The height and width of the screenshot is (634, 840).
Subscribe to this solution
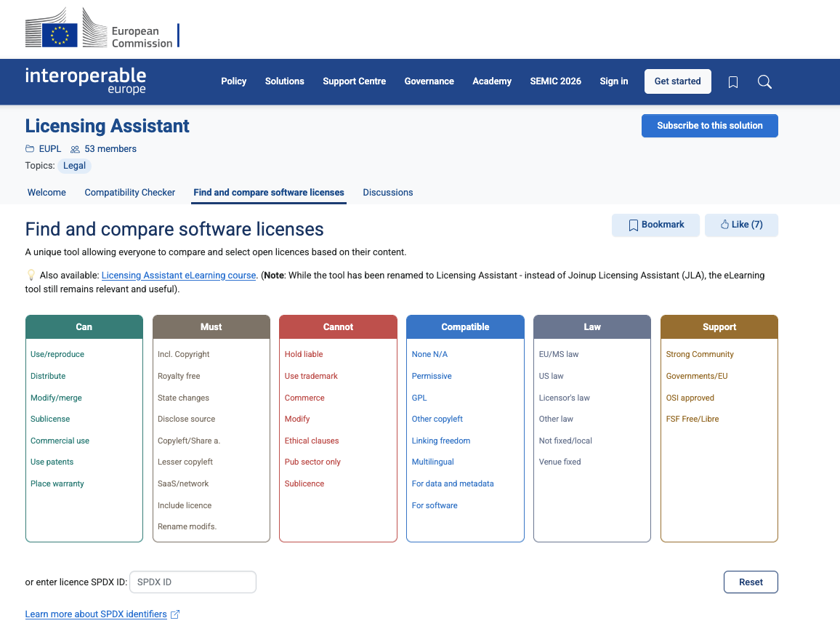click(710, 126)
